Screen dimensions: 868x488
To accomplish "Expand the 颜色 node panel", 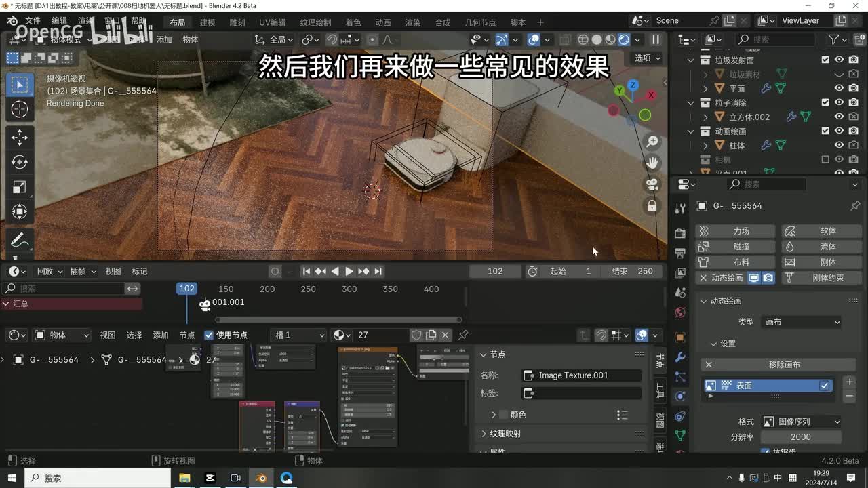I will click(x=494, y=415).
